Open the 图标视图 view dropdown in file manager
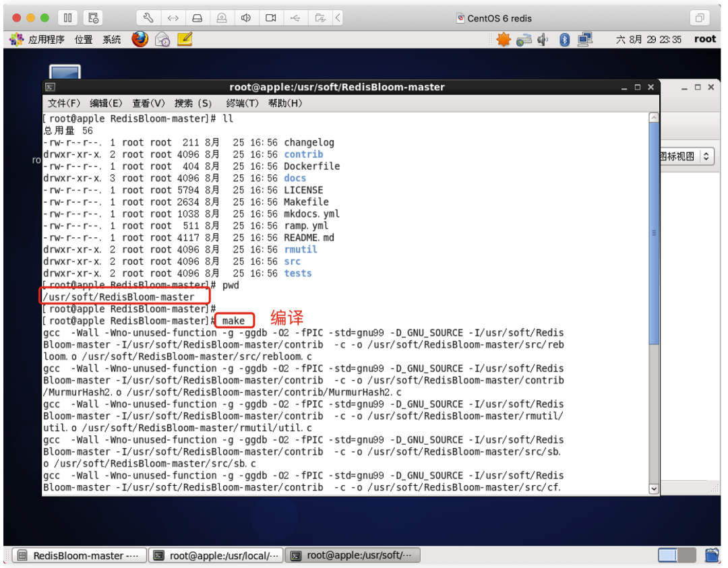Viewport: 728px width, 568px height. pyautogui.click(x=686, y=156)
